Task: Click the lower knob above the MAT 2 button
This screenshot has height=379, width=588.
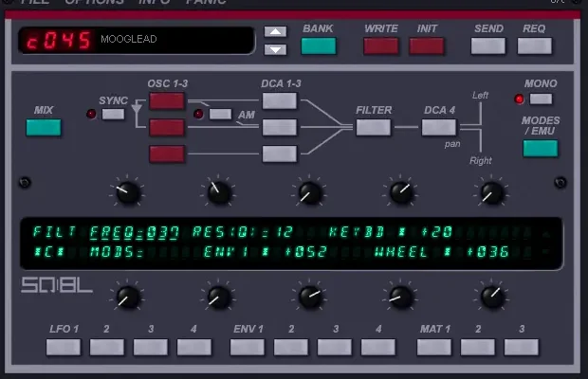Action: coord(492,298)
